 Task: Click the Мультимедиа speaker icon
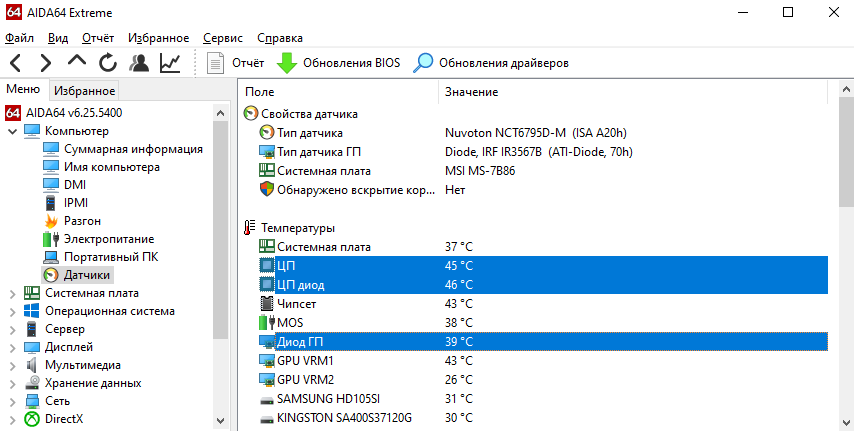(x=32, y=365)
